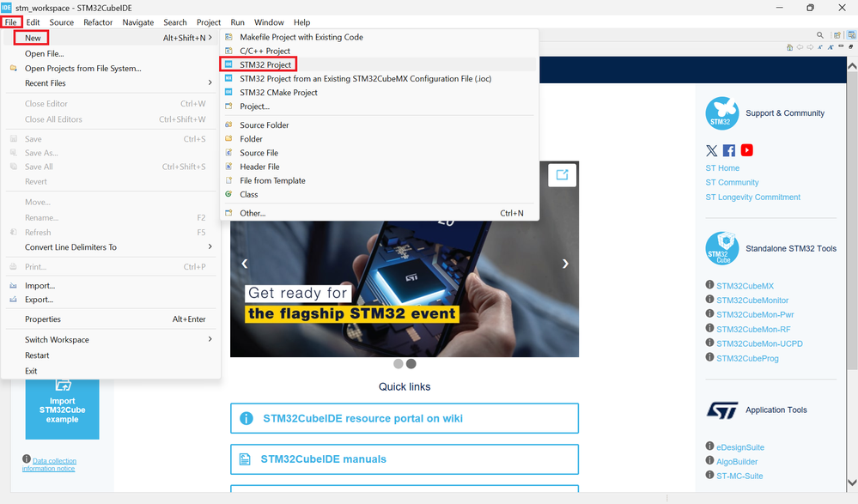
Task: Click the info icon beside STM32CubeProg
Action: click(709, 357)
